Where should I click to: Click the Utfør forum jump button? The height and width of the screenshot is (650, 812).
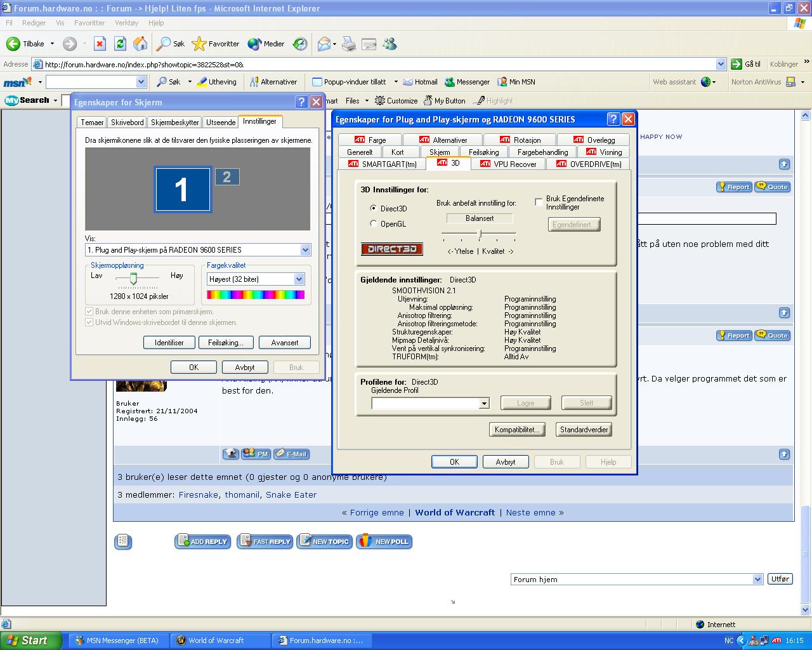[780, 579]
